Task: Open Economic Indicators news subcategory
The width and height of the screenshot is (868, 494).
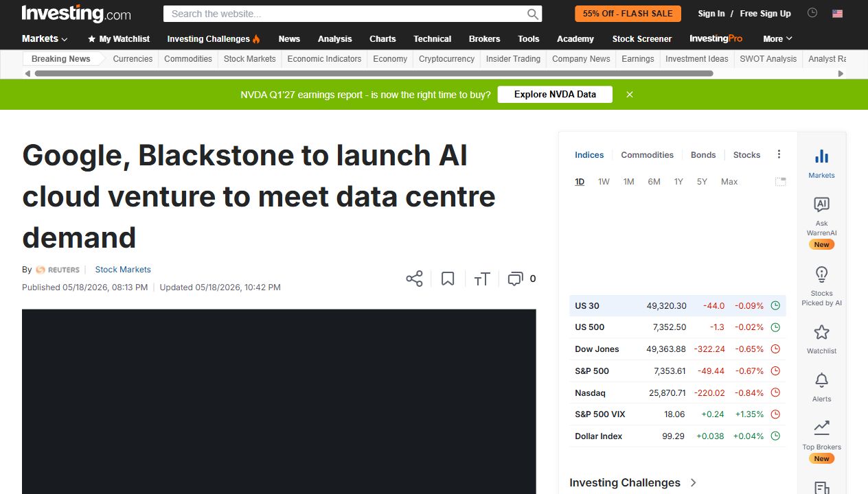Action: (x=324, y=59)
